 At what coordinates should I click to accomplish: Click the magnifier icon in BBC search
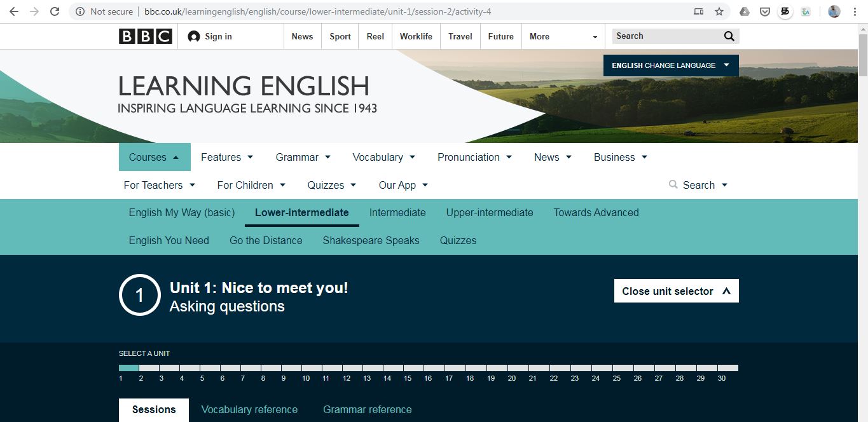(x=729, y=36)
